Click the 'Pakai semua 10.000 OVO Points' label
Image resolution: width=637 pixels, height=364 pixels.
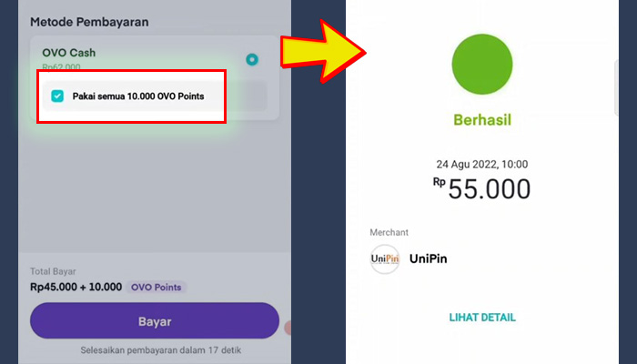coord(138,96)
